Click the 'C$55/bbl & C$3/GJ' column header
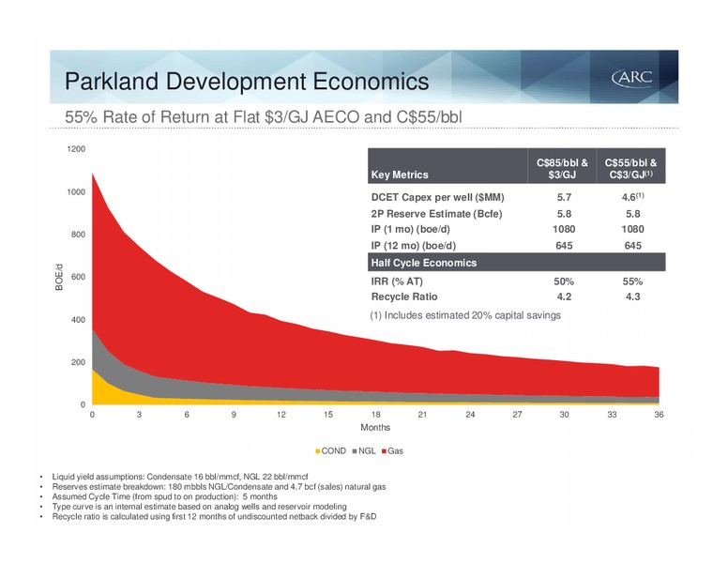Screen dimensions: 728x563 (631, 169)
